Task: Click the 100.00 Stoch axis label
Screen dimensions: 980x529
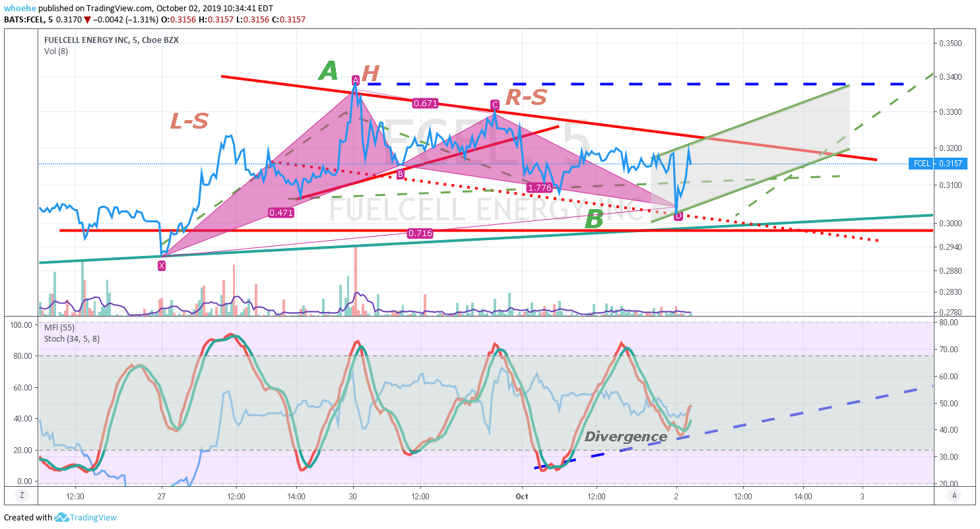Action: tap(22, 325)
